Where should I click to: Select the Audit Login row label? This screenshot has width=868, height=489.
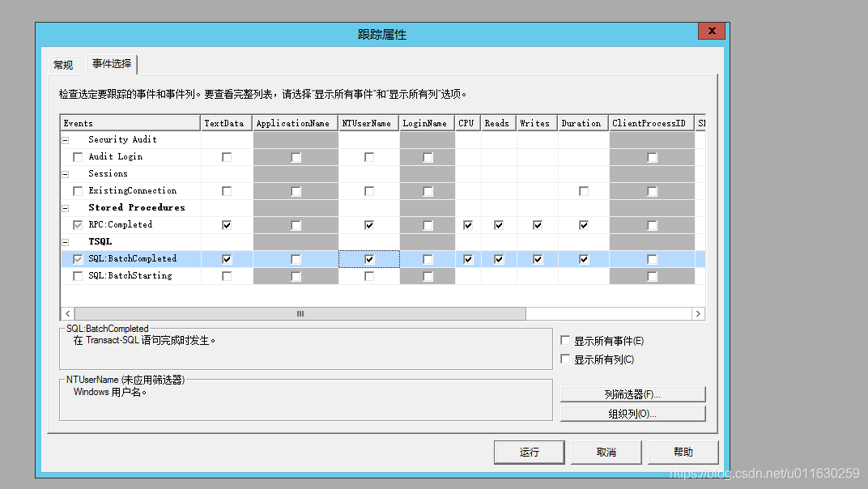115,157
